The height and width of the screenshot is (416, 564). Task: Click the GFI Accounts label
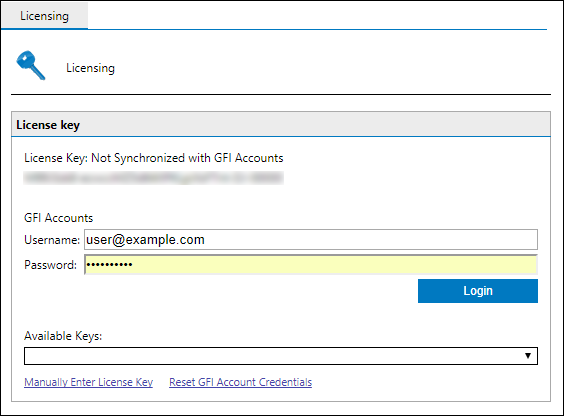pos(59,218)
